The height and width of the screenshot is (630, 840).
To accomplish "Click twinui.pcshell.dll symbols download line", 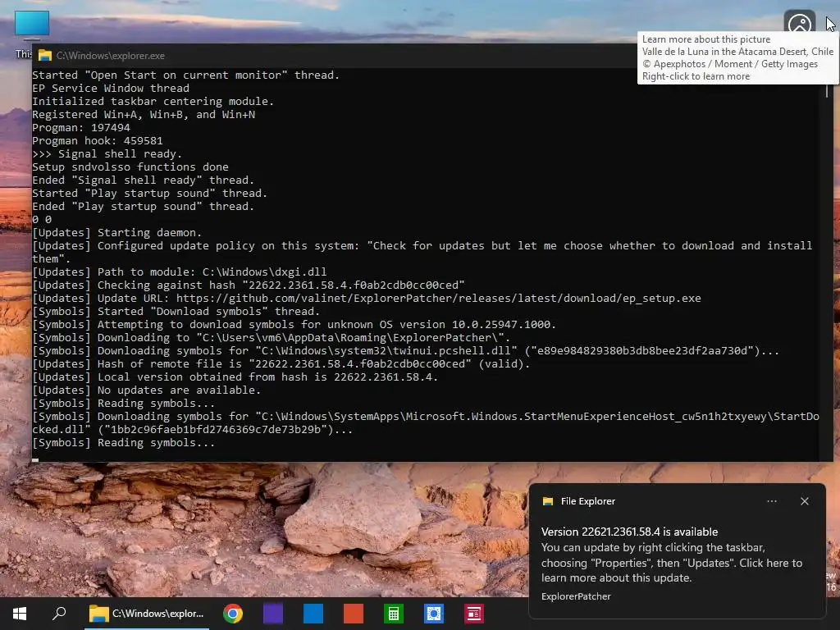I will (405, 351).
